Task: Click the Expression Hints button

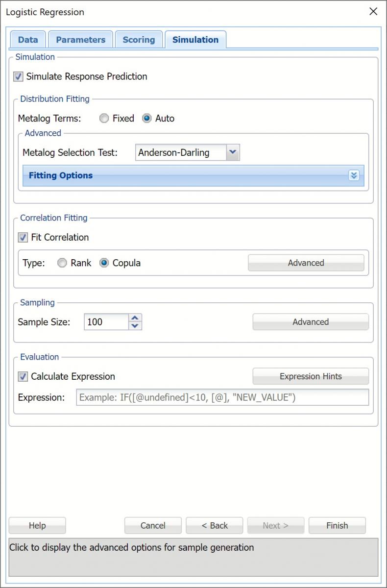Action: tap(311, 376)
